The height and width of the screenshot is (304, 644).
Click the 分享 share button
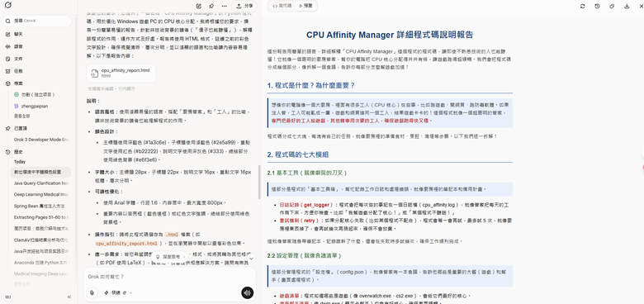pyautogui.click(x=244, y=6)
